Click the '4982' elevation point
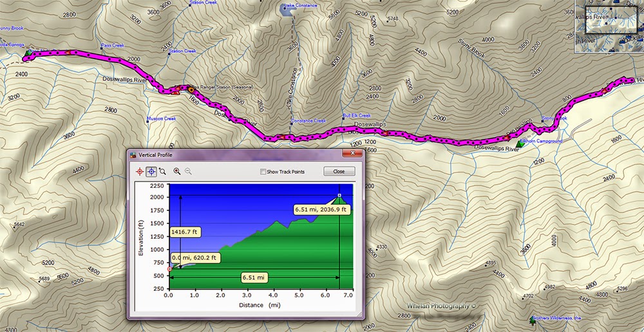Screen dimensions: 644x332 click(x=549, y=287)
